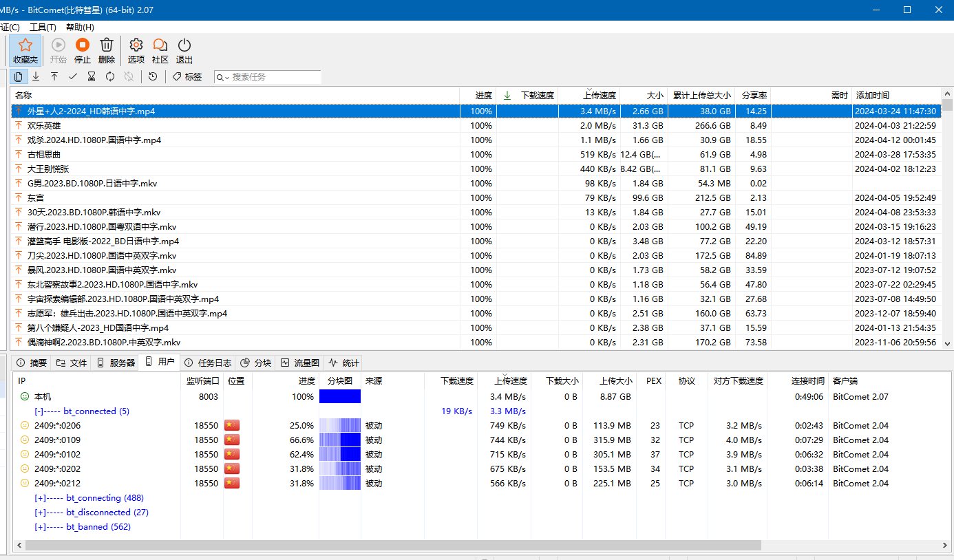The height and width of the screenshot is (560, 954).
Task: Click the piece map bar for peer 2409:*:0109
Action: (x=340, y=440)
